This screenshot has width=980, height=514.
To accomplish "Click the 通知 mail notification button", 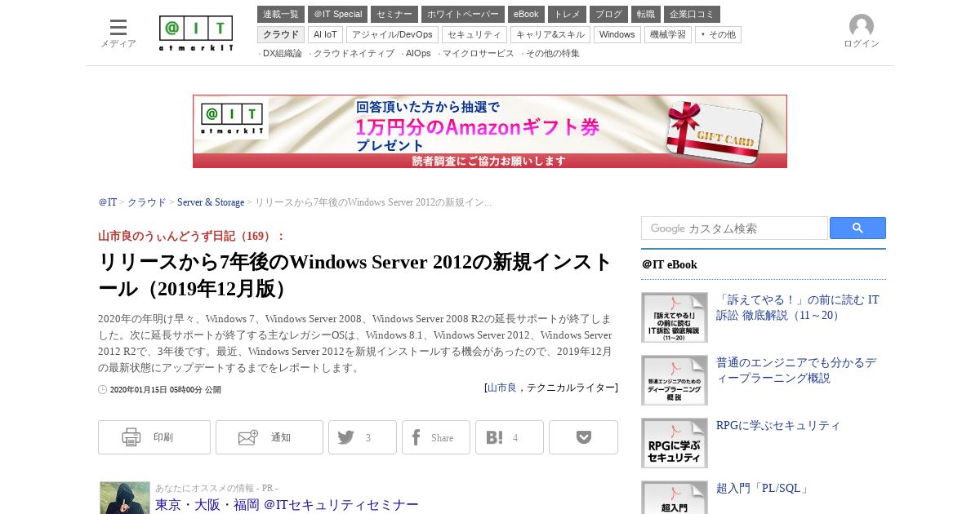I will (269, 437).
